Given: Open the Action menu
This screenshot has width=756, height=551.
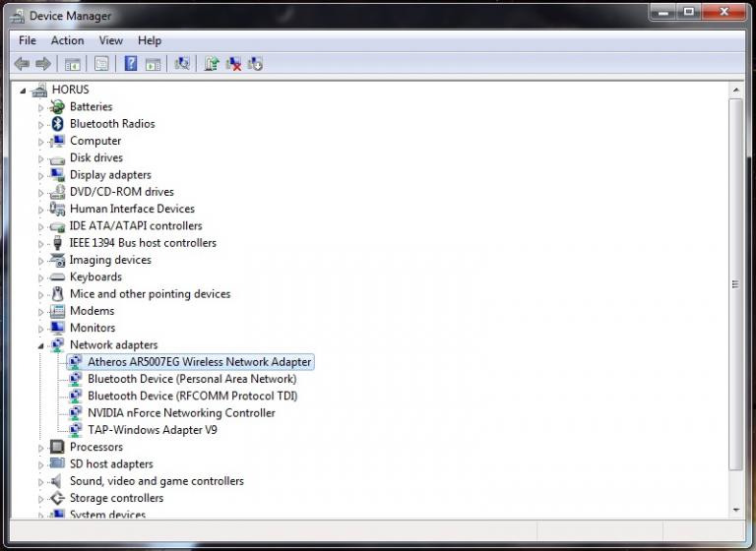Looking at the screenshot, I should point(67,40).
